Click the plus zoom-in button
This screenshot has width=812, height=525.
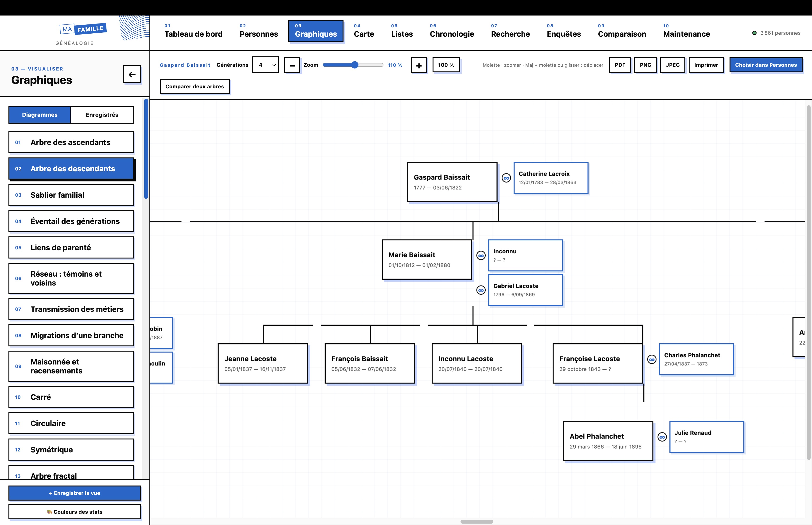point(419,65)
